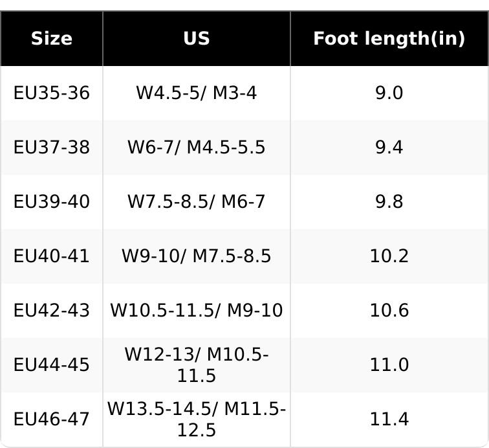Pick the 10.2 foot length value
The image size is (489, 448).
[389, 256]
